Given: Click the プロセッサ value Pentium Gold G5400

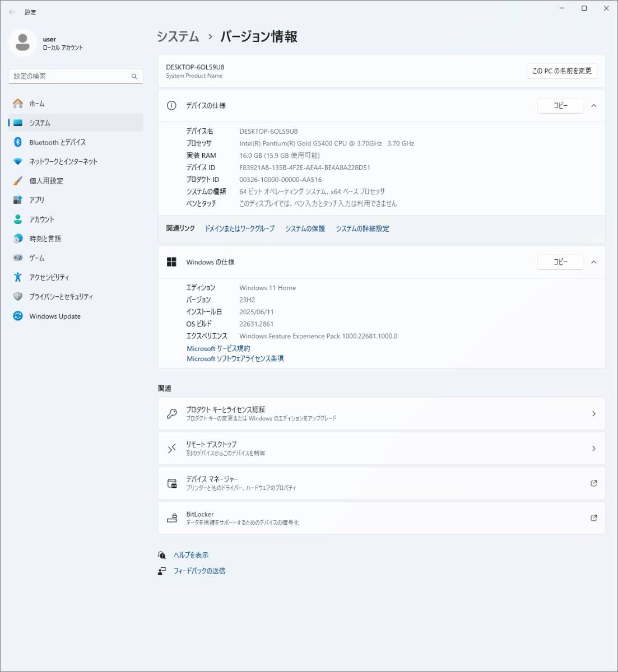Looking at the screenshot, I should [x=327, y=143].
